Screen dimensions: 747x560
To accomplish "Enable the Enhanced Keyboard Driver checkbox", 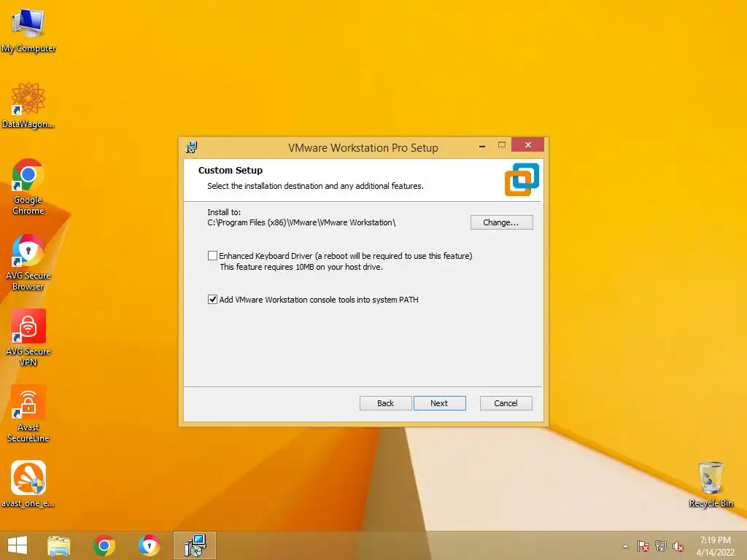I will tap(212, 256).
